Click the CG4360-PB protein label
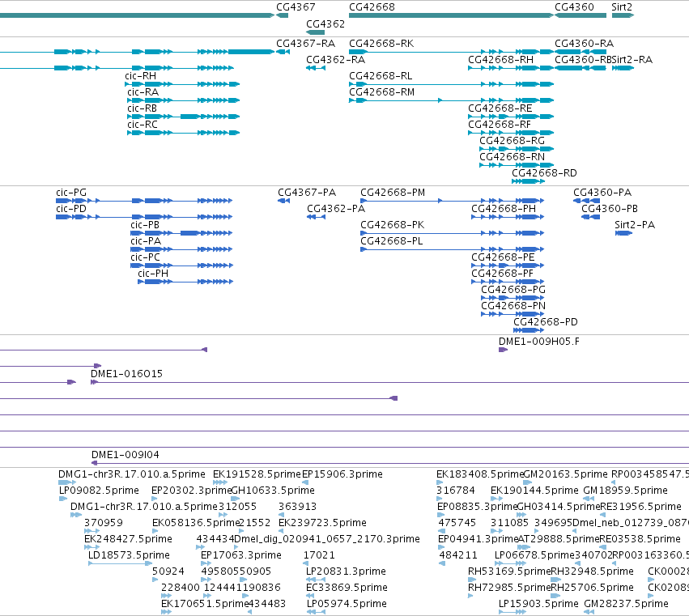 pos(610,209)
